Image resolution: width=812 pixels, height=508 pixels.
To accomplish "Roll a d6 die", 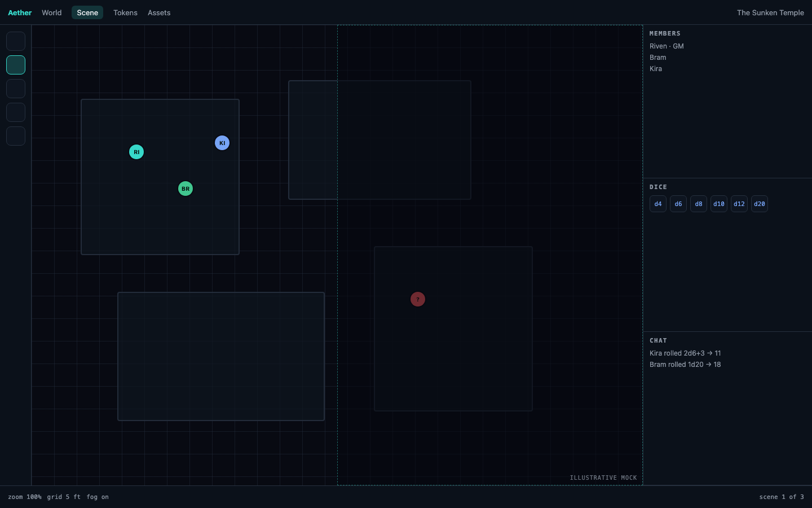I will click(678, 204).
